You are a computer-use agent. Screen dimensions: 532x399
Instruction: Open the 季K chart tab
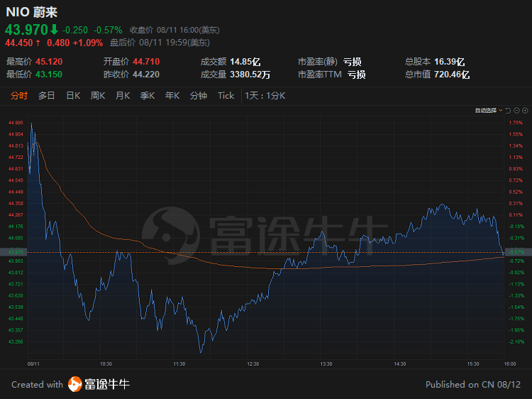(148, 96)
